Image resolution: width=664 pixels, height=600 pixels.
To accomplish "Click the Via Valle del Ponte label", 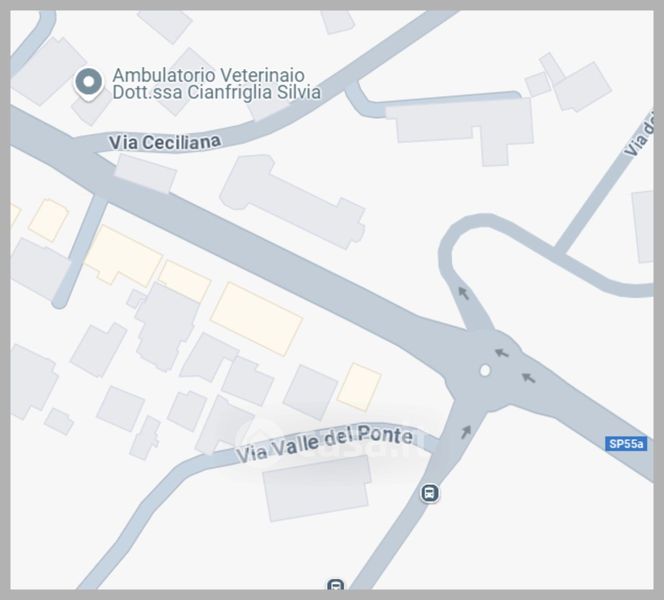I will [324, 443].
